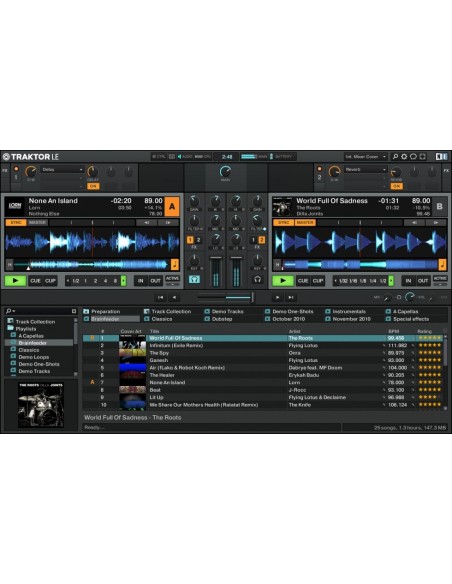The height and width of the screenshot is (584, 452).
Task: Click deck B CUE button
Action: click(303, 280)
